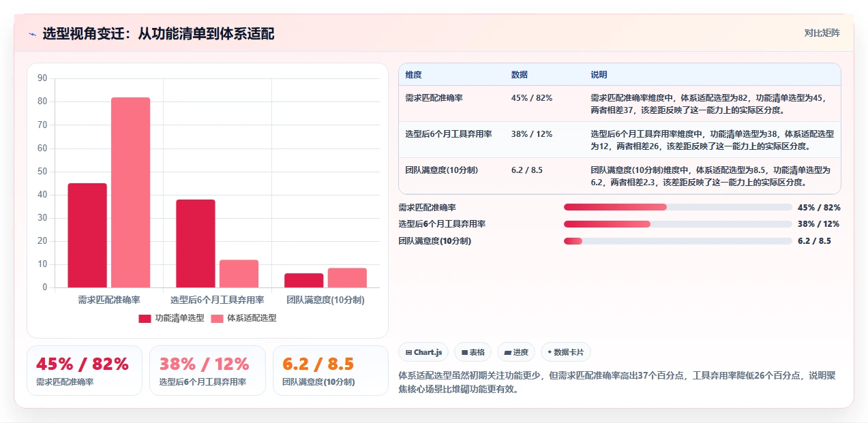
Task: Click the 6.2 bar for 团队满意度
Action: [x=304, y=281]
